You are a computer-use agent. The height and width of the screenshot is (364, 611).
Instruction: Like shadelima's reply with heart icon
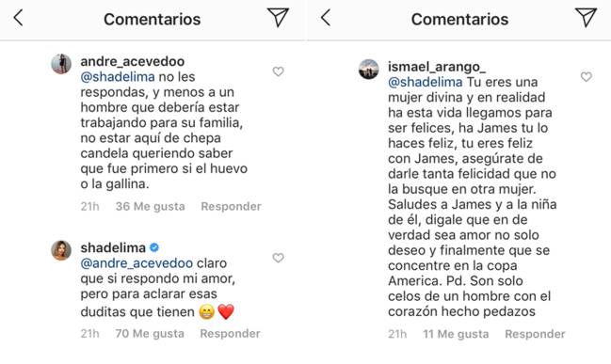point(278,258)
